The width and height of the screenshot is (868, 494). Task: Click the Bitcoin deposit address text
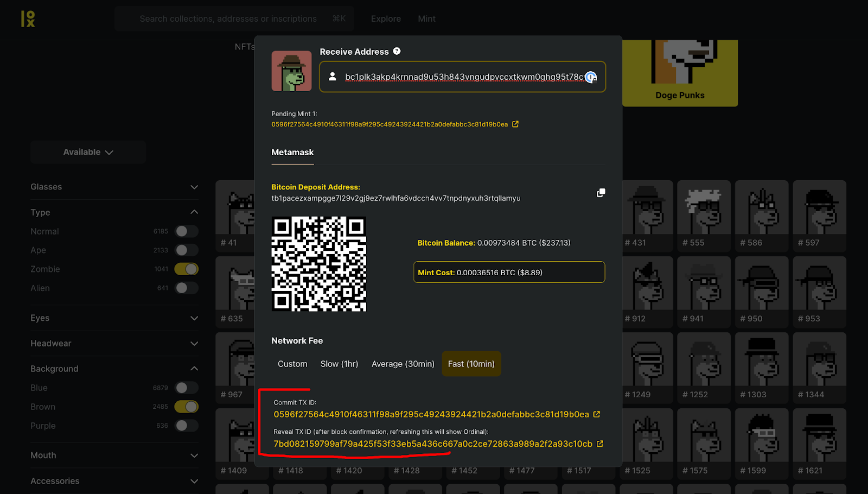click(396, 198)
